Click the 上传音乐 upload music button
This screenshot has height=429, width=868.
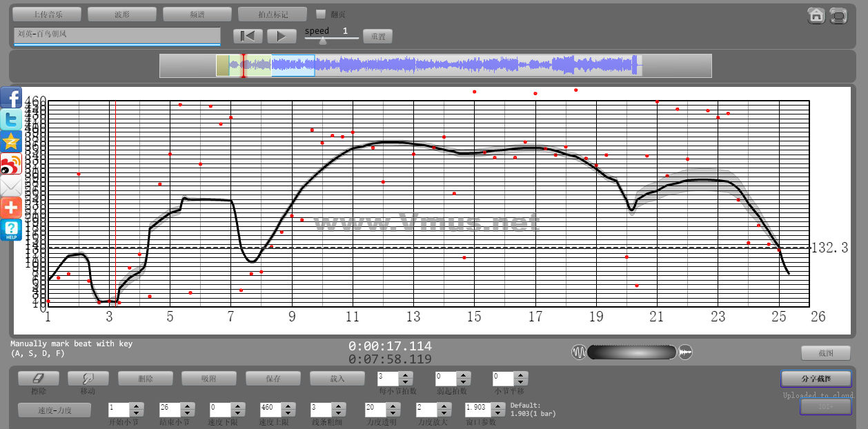47,14
